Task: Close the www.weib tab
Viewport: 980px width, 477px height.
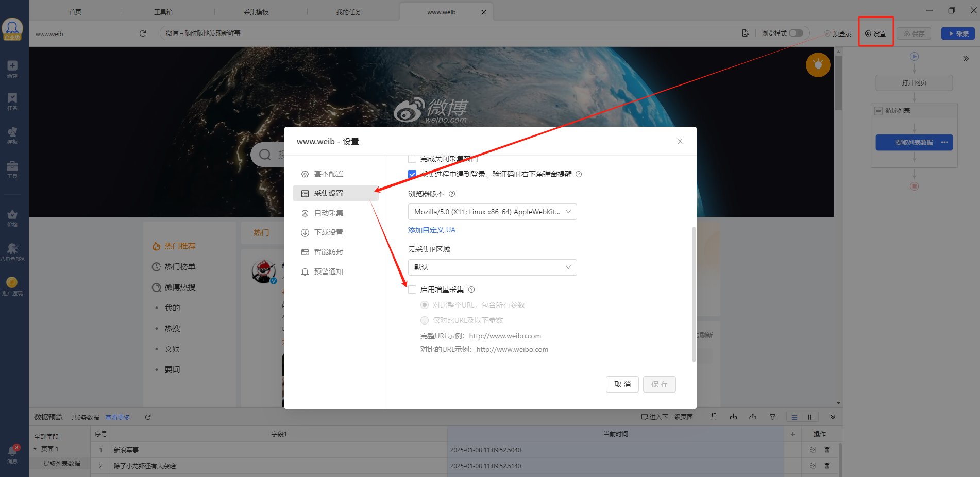Action: point(483,12)
